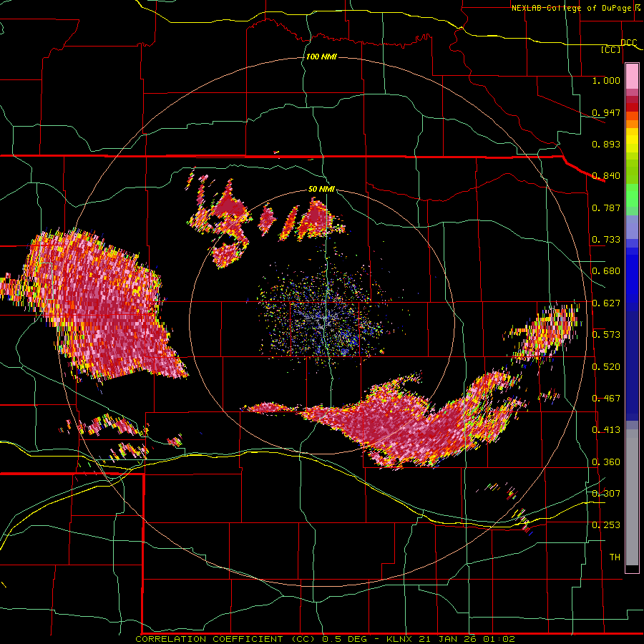Click the 0.360 legend value
644x644 pixels.
click(x=606, y=462)
